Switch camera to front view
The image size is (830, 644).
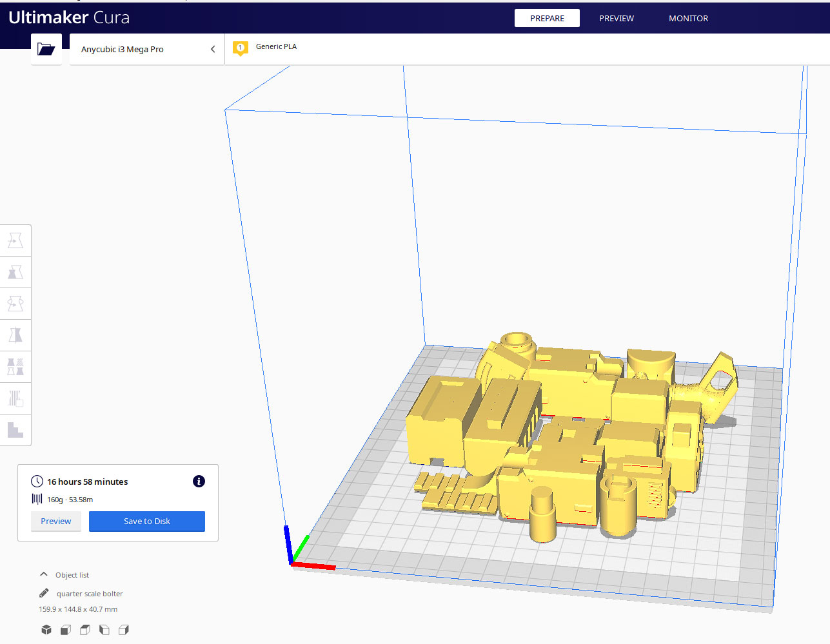click(66, 630)
